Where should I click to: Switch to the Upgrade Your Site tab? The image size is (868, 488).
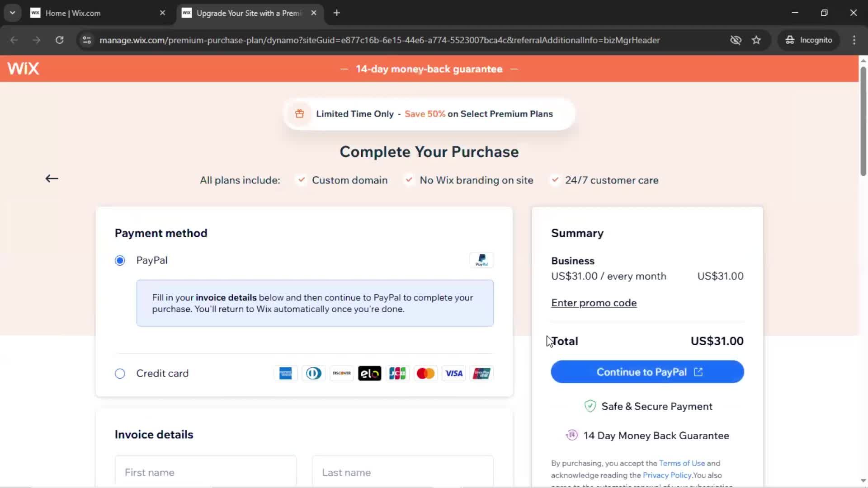pyautogui.click(x=250, y=13)
